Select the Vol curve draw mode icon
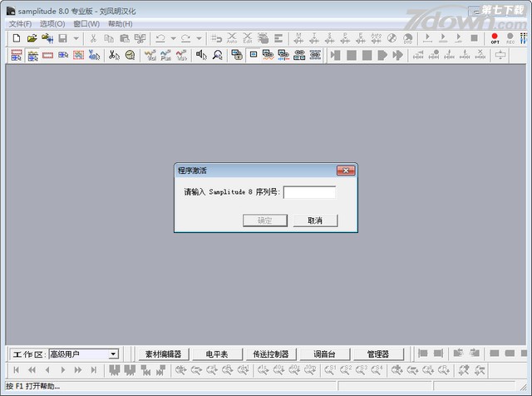 point(150,55)
